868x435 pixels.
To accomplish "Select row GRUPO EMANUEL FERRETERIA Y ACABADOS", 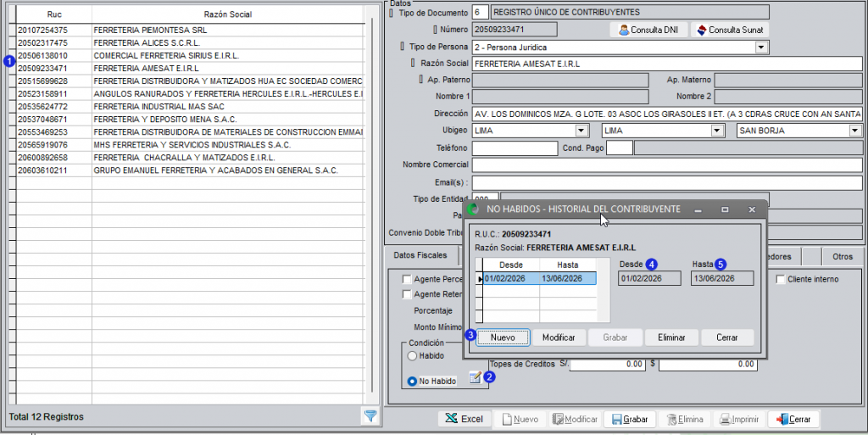I will [190, 170].
